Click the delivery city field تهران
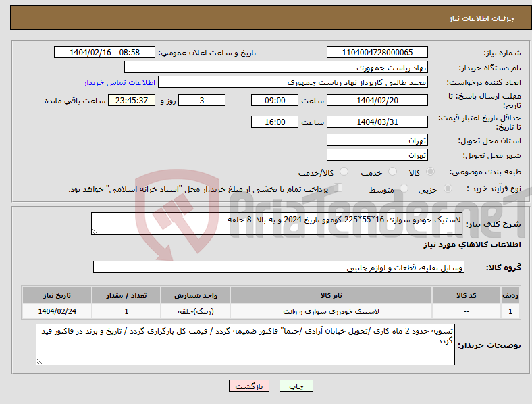Image resolution: width=532 pixels, height=404 pixels. pyautogui.click(x=377, y=155)
